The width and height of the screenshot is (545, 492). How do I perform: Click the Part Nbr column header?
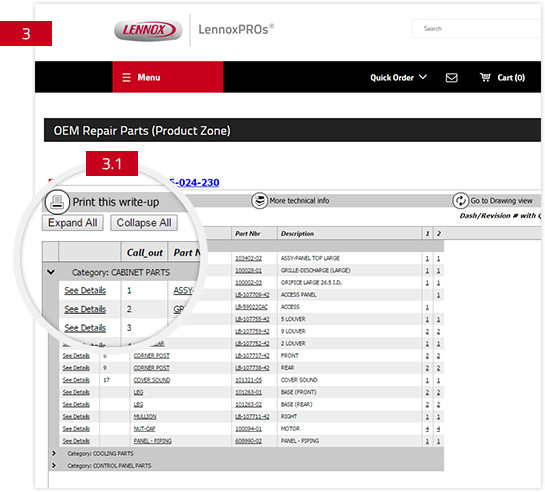(x=247, y=233)
